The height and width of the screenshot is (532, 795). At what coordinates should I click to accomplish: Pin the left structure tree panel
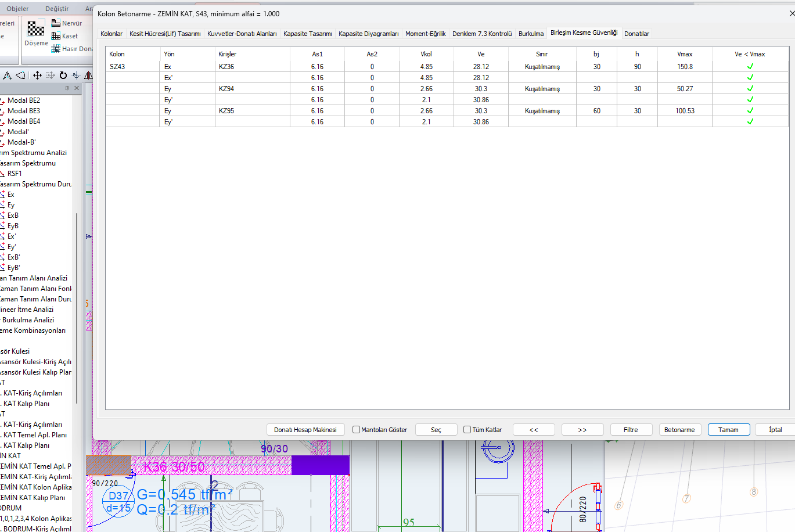point(67,88)
